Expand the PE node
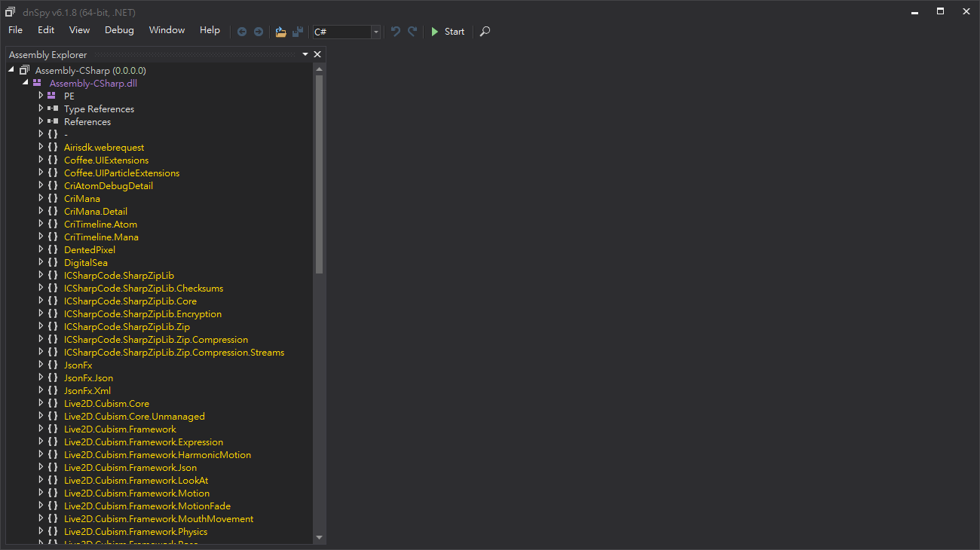 coord(41,96)
